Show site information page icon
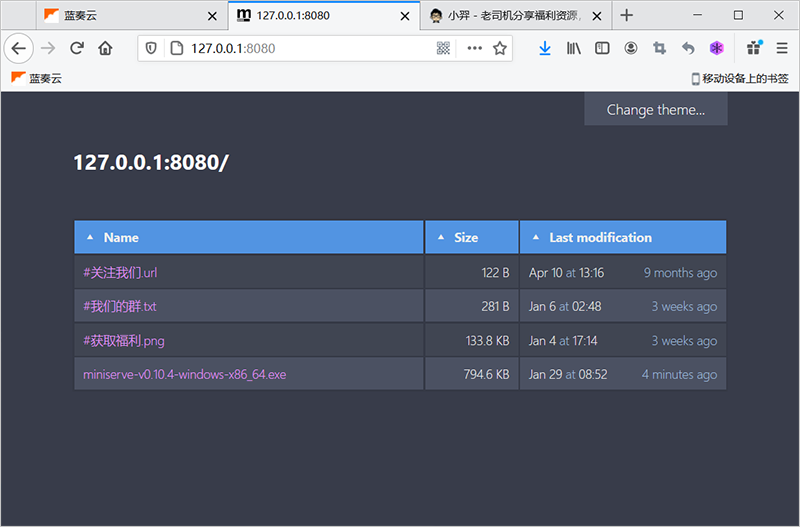Screen dimensions: 800x527 tap(177, 48)
